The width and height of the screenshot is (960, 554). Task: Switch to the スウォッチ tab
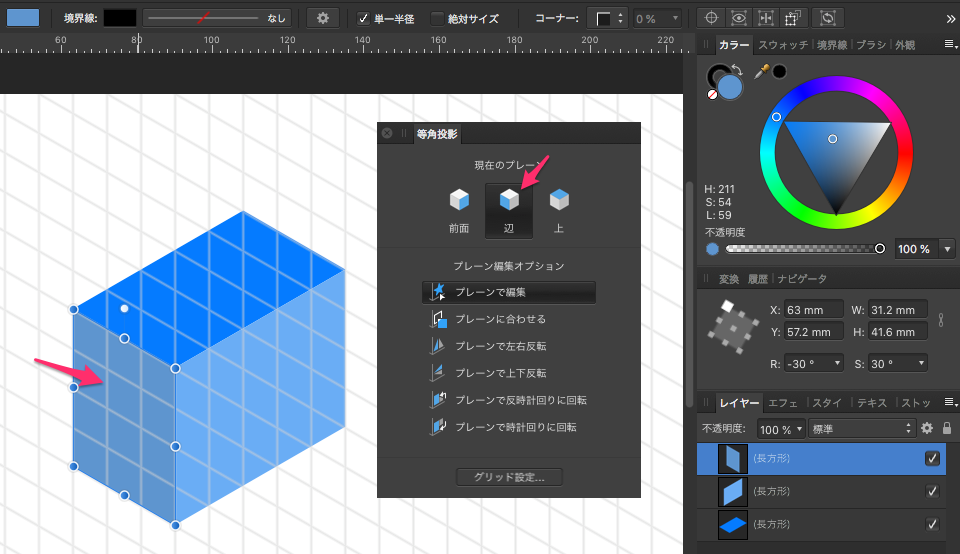[783, 45]
